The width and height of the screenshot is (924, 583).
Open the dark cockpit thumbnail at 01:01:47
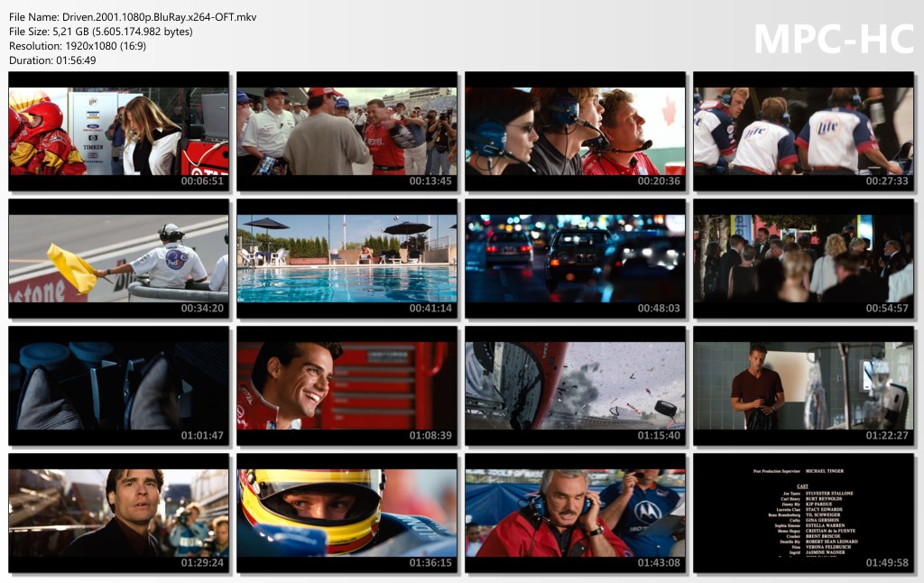pos(119,385)
